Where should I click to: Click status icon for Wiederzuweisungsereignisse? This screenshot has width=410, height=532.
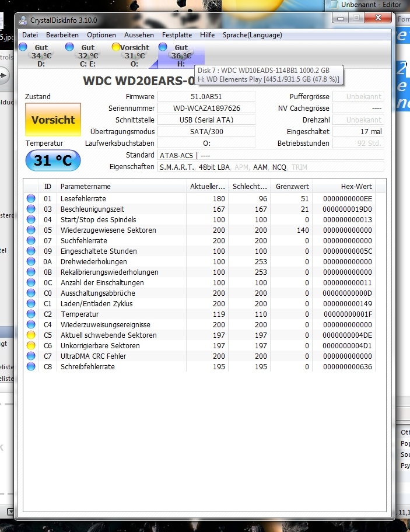click(31, 325)
